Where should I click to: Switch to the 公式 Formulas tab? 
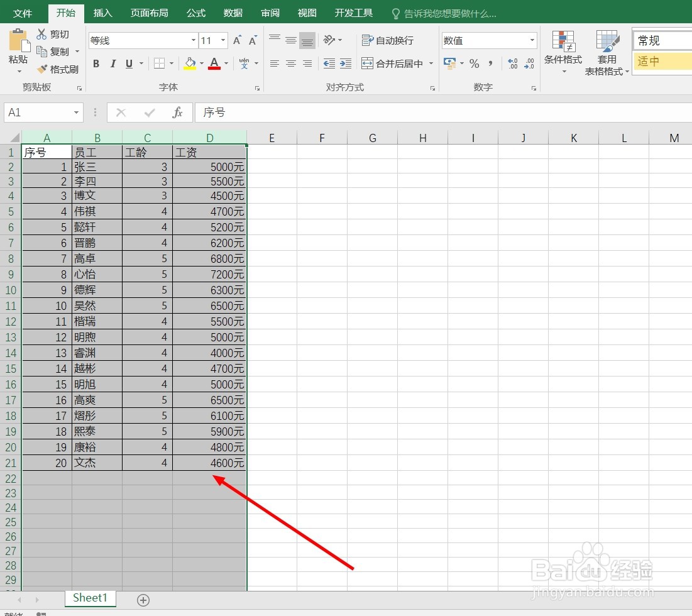coord(196,13)
